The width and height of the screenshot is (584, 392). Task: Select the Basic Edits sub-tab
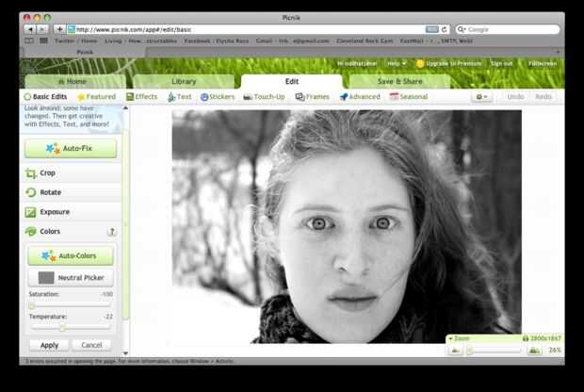pos(45,97)
